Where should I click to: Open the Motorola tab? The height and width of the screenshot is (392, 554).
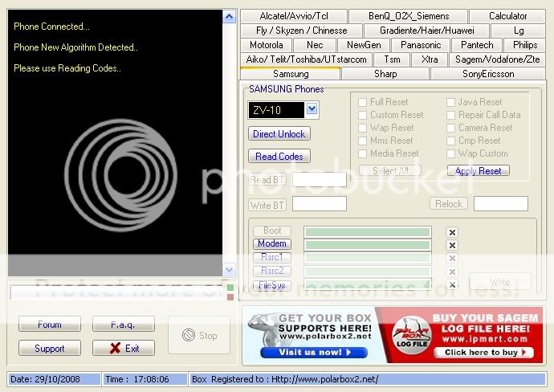click(x=267, y=45)
